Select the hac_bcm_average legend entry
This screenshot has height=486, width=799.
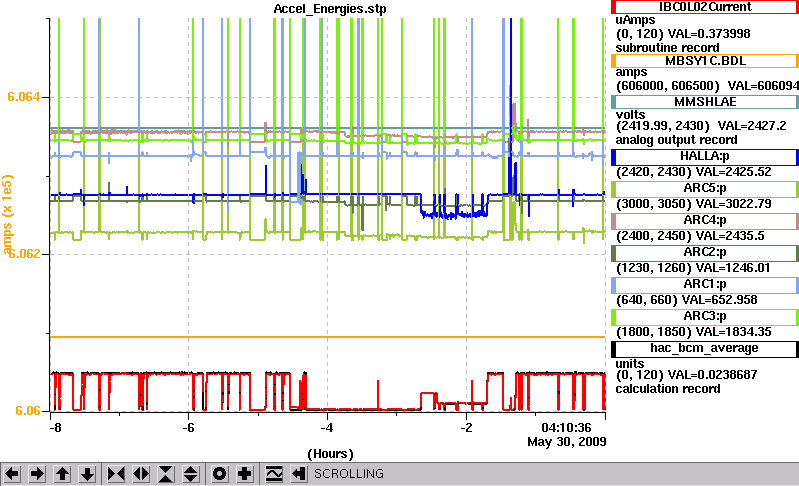coord(705,348)
